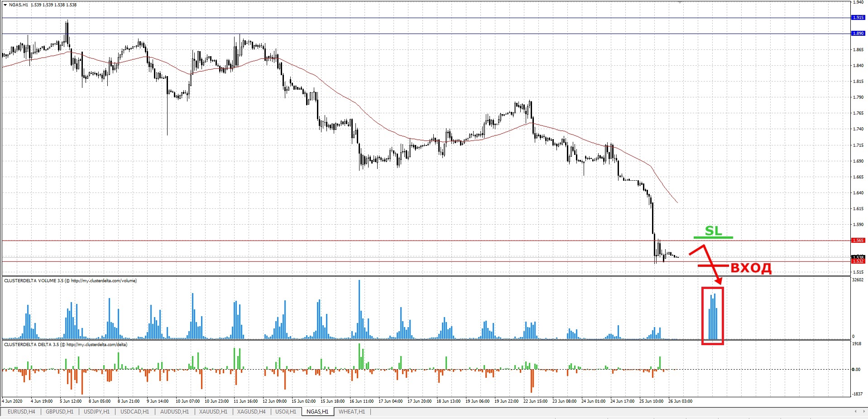Viewport: 868px width, 419px height.
Task: Select the blue 1.890 price level label
Action: click(x=858, y=34)
